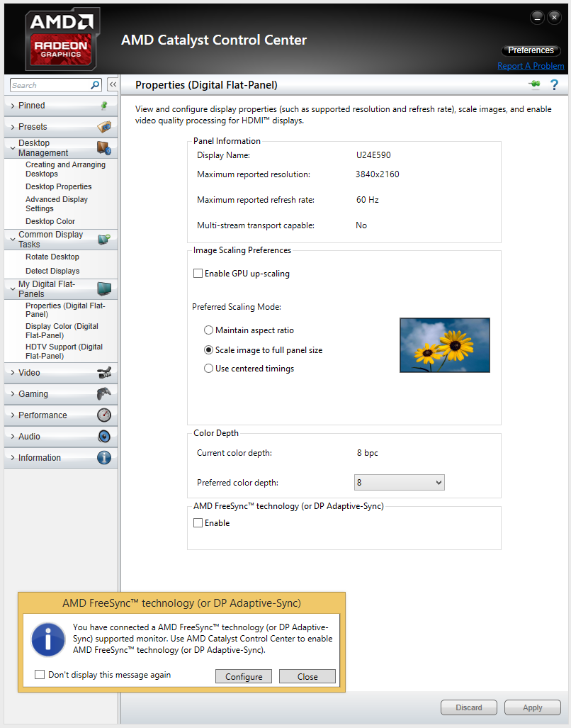The image size is (571, 728).
Task: Select the Audio speaker icon
Action: click(x=104, y=436)
